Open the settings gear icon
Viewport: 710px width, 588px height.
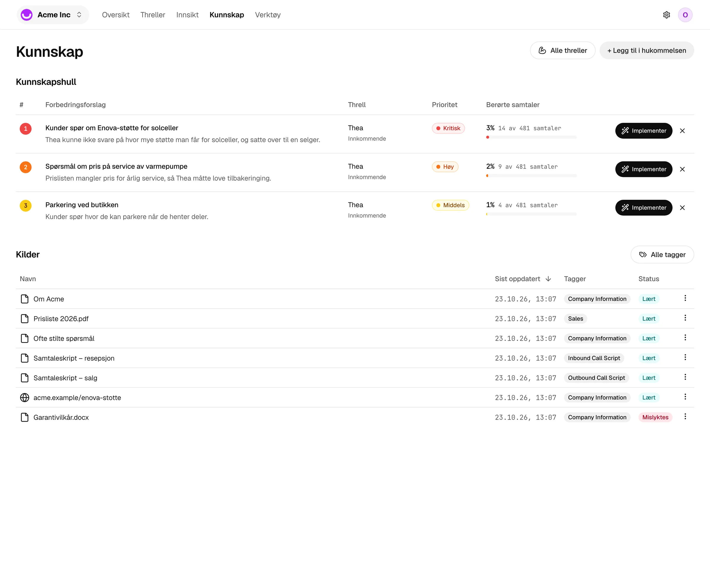[x=667, y=15]
